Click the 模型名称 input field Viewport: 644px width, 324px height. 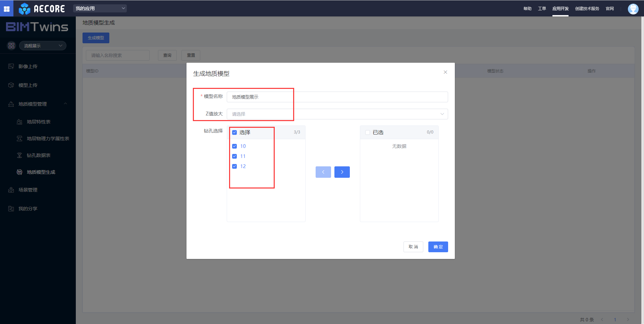pyautogui.click(x=337, y=97)
